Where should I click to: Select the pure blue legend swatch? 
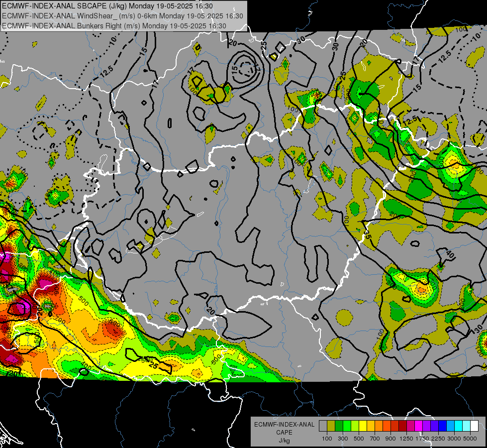point(443,426)
